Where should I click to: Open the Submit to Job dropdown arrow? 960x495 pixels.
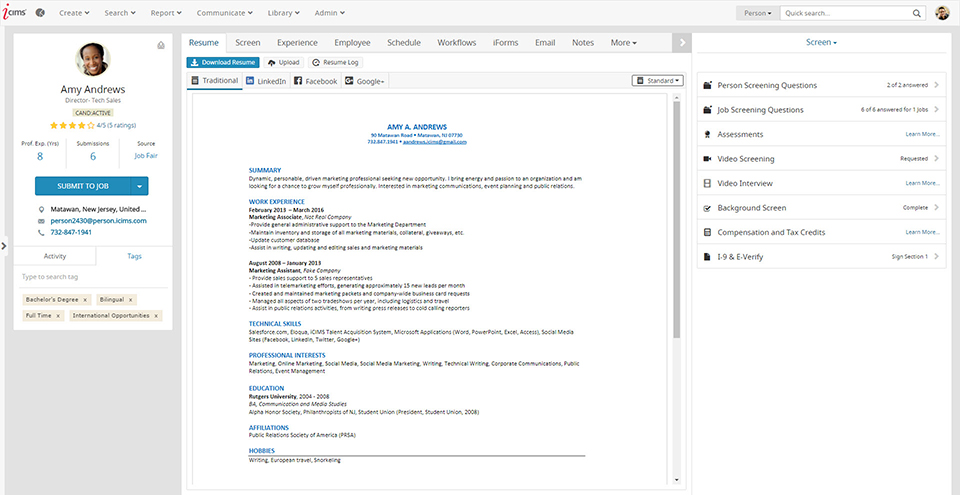pyautogui.click(x=141, y=185)
